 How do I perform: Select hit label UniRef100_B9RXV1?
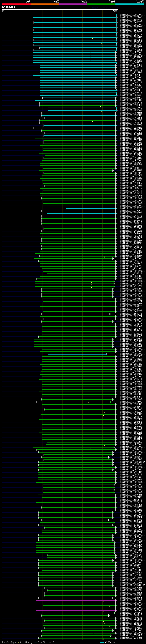131,20
